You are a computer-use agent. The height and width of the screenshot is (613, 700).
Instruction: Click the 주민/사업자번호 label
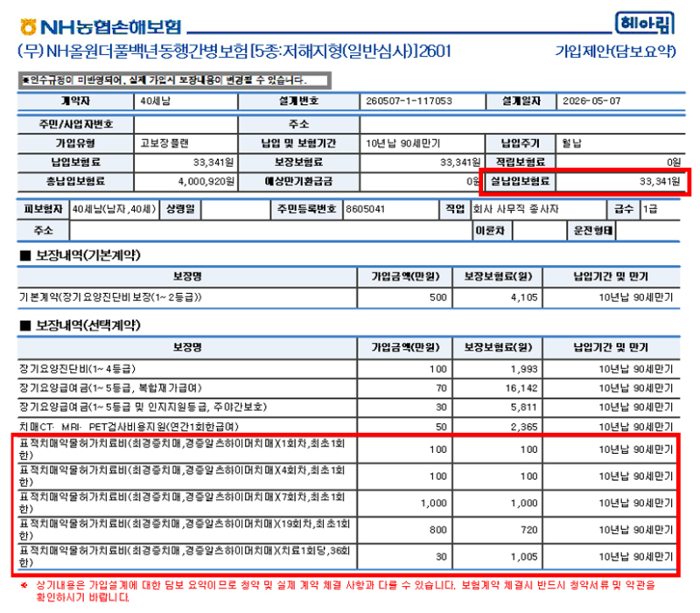76,124
